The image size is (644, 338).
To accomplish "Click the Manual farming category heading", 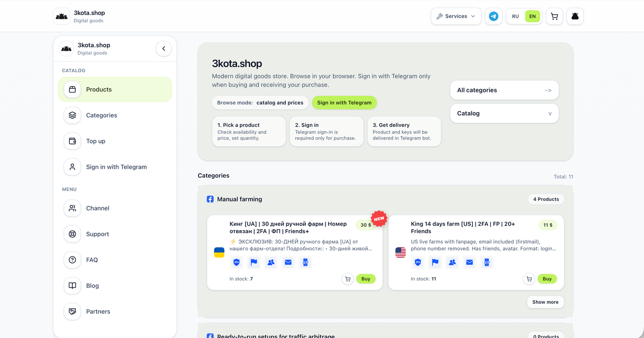I will 239,199.
